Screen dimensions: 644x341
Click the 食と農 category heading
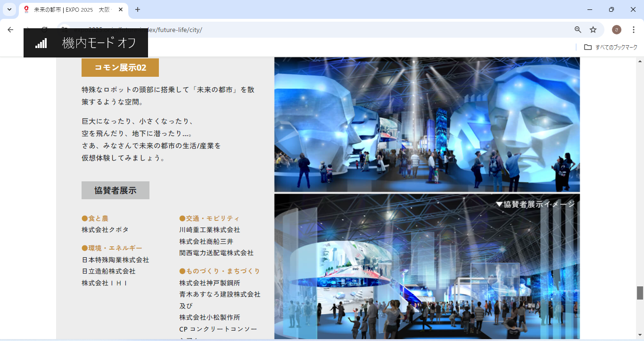point(95,218)
